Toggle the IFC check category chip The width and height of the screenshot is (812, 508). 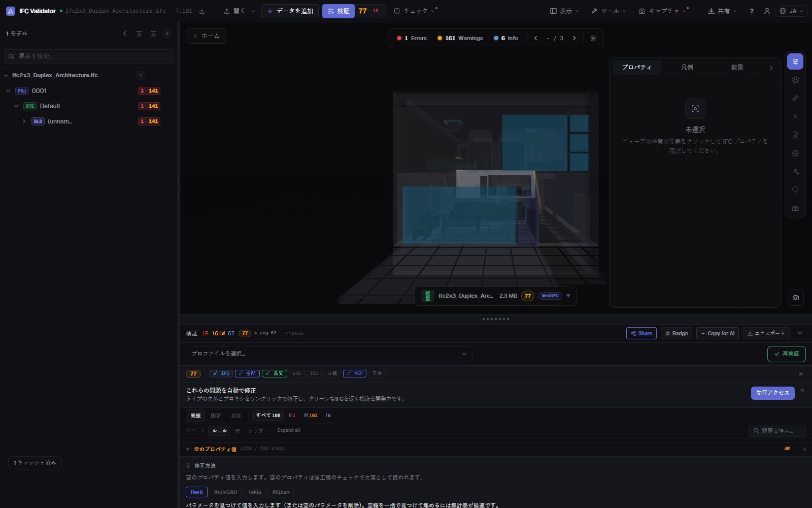(x=221, y=373)
